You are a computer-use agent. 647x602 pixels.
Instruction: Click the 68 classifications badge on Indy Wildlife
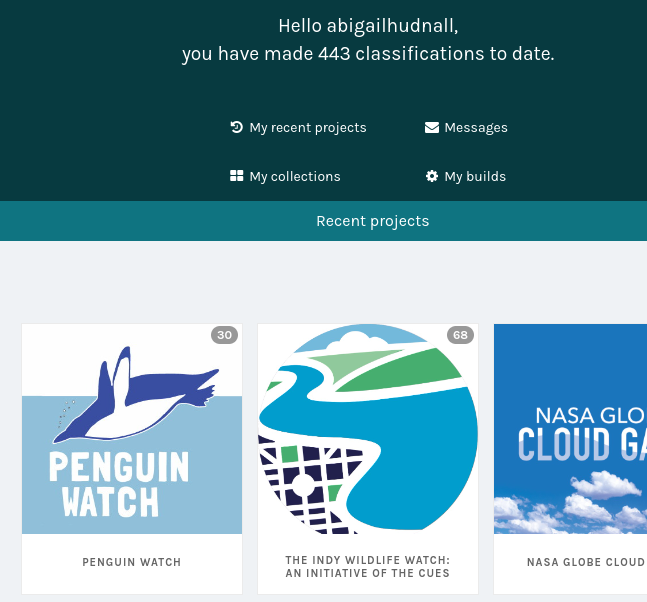[460, 335]
